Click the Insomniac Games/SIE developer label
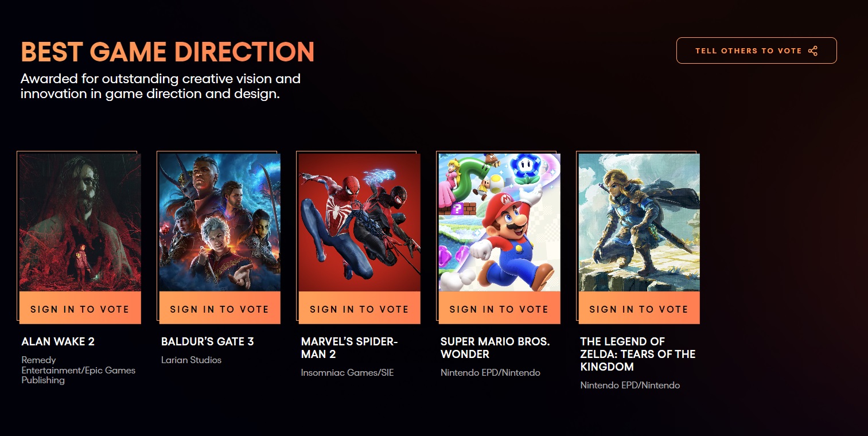The image size is (868, 436). click(x=347, y=372)
